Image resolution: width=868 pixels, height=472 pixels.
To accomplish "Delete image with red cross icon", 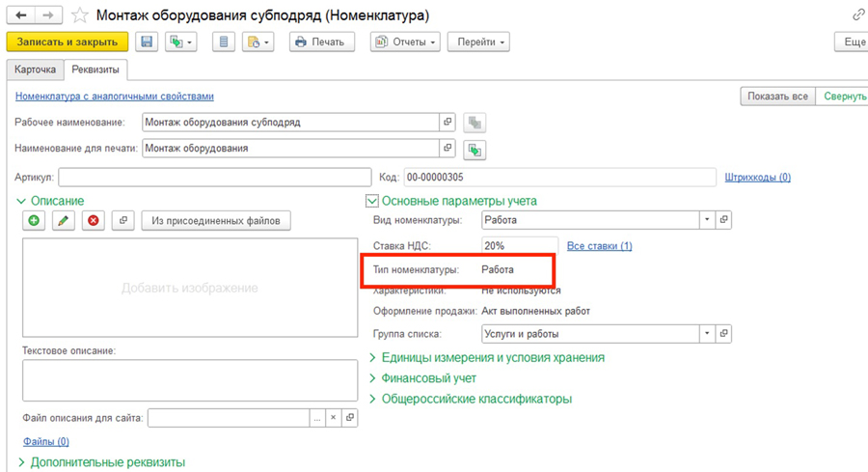I will [x=93, y=221].
